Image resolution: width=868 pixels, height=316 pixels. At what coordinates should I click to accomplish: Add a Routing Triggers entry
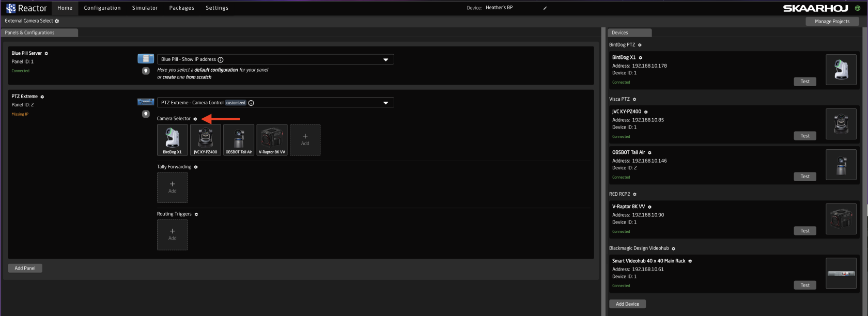point(173,235)
